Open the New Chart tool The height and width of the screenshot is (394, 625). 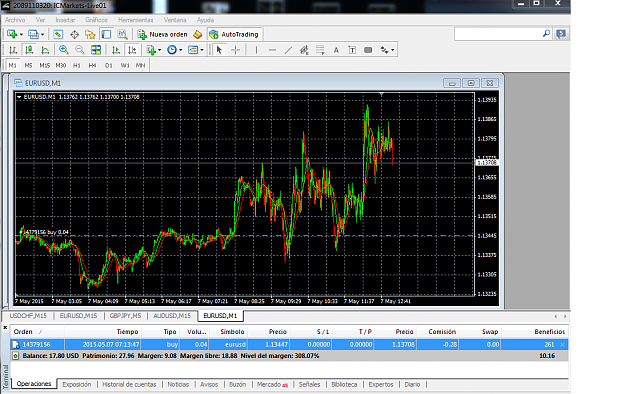12,34
